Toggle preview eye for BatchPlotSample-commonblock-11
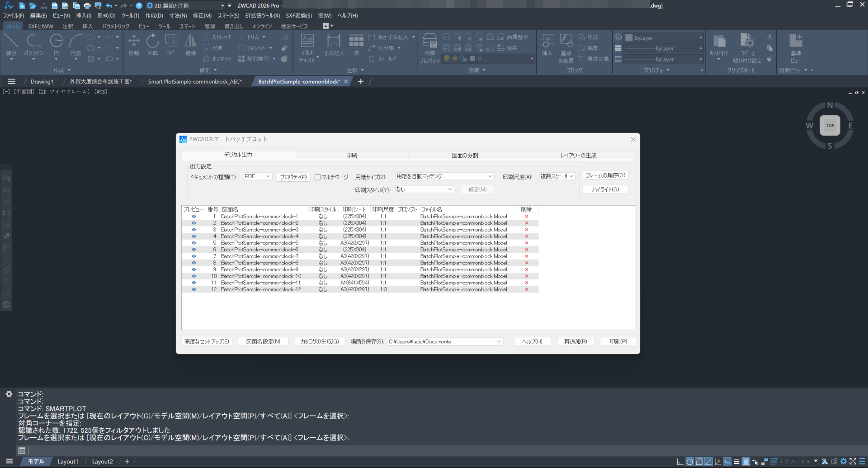The height and width of the screenshot is (468, 868). (x=194, y=283)
